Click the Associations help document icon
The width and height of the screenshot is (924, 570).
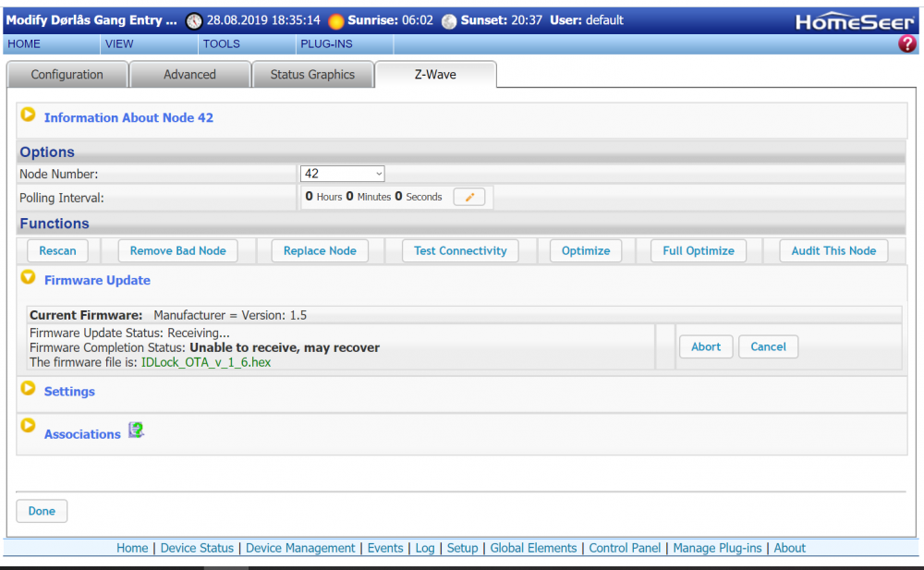[136, 430]
